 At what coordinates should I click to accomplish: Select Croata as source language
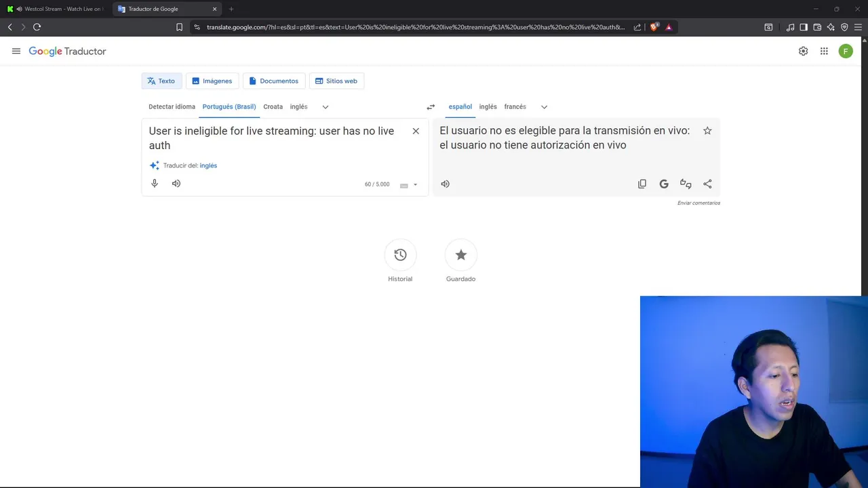(x=273, y=106)
